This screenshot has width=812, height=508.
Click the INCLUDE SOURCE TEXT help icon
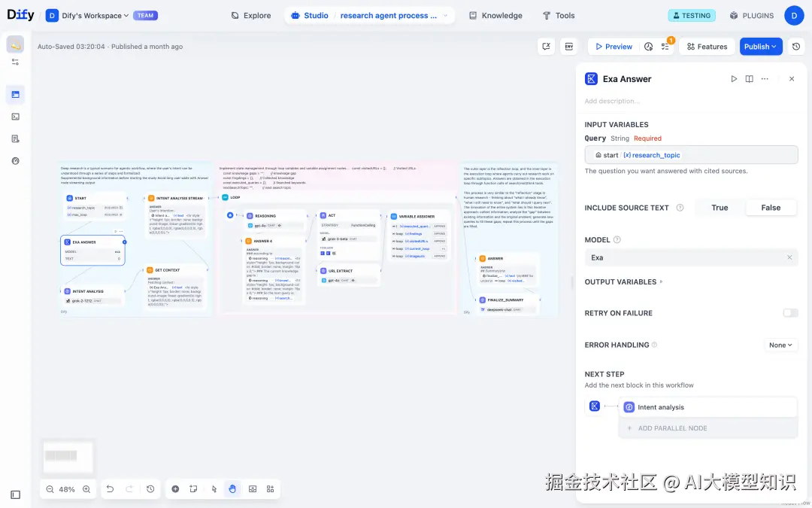[x=680, y=208]
